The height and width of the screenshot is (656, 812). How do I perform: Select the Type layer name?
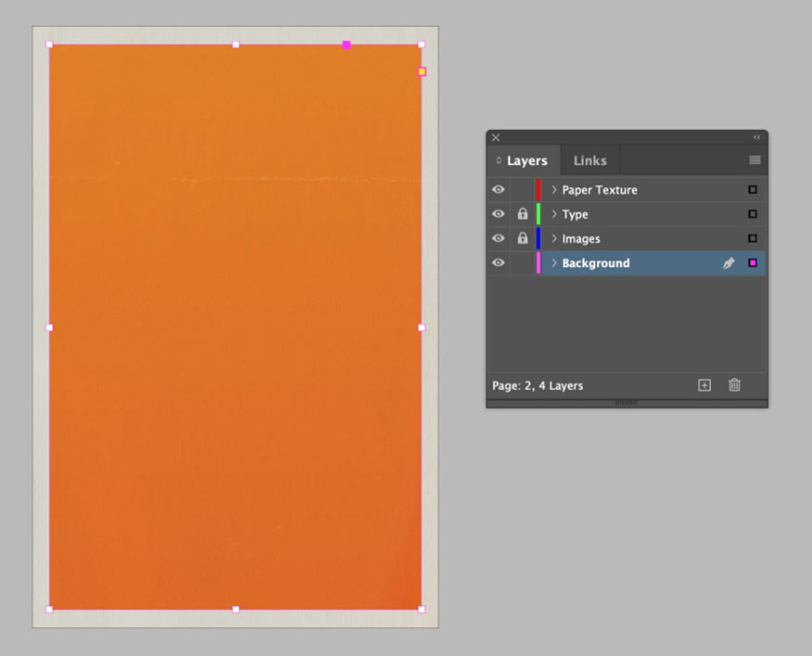point(574,214)
